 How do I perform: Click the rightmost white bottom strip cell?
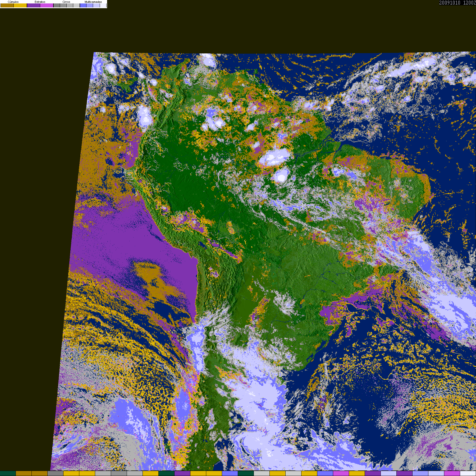tap(468, 473)
